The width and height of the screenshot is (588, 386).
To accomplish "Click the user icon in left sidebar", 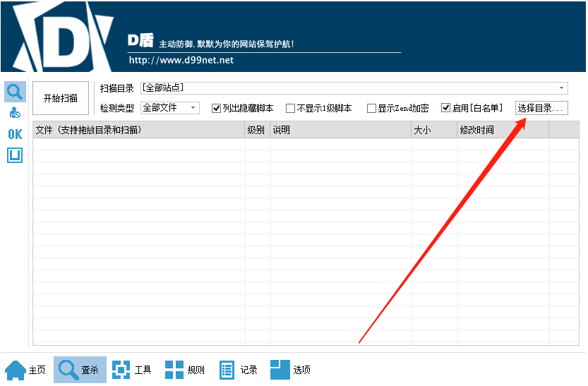I will pyautogui.click(x=15, y=113).
